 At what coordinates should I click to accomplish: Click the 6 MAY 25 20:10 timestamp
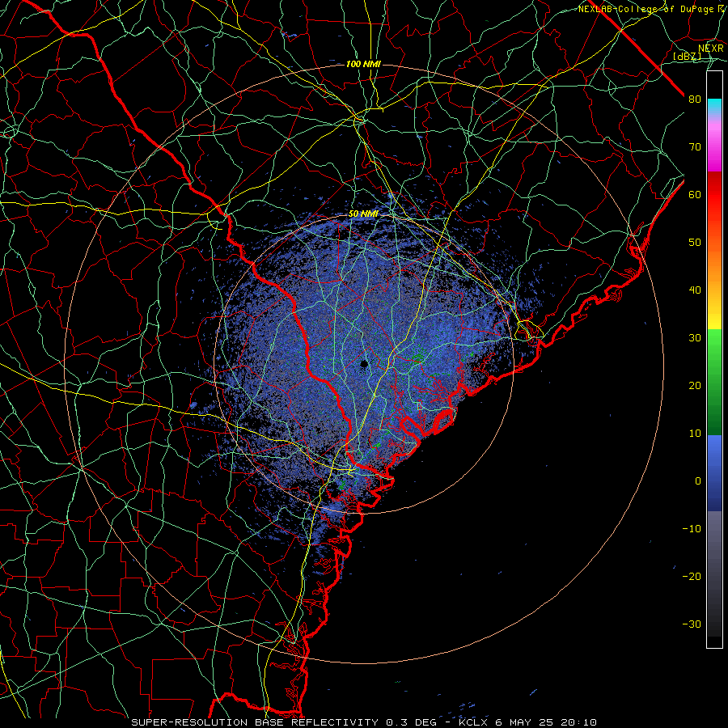tap(546, 722)
